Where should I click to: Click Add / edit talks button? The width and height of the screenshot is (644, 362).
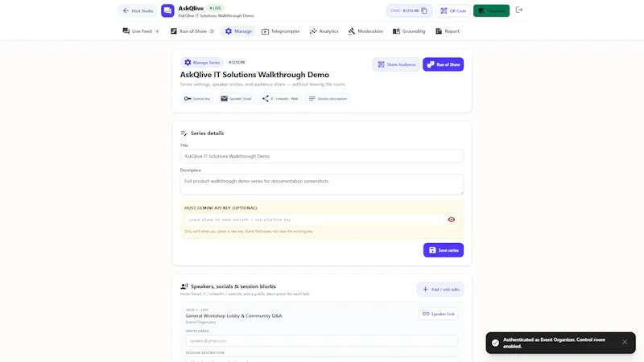click(x=440, y=290)
